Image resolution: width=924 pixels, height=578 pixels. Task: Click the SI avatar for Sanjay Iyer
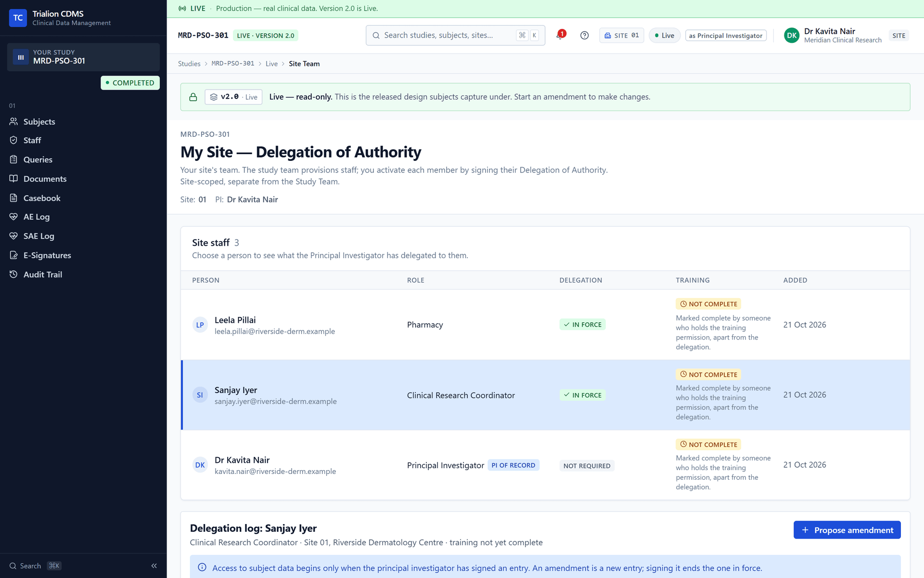[200, 395]
